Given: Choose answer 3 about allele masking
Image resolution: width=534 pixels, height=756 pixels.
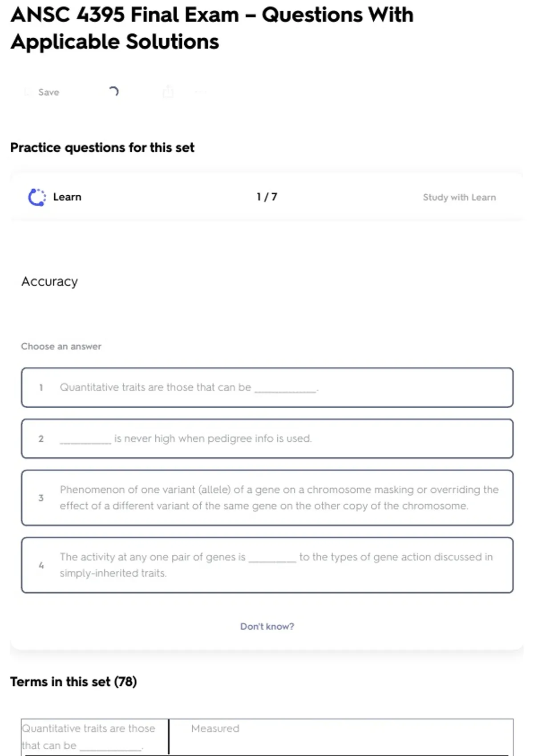Looking at the screenshot, I should click(267, 498).
